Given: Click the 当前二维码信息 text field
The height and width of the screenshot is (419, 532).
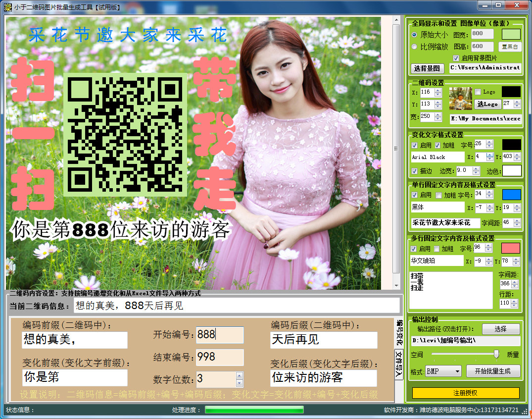Looking at the screenshot, I should tap(237, 306).
